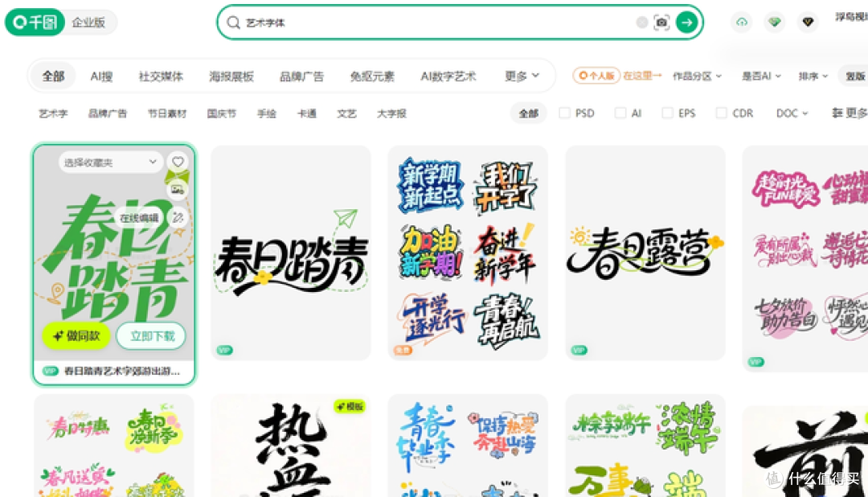The image size is (868, 497).
Task: Toggle the EPS format checkbox
Action: coord(668,113)
